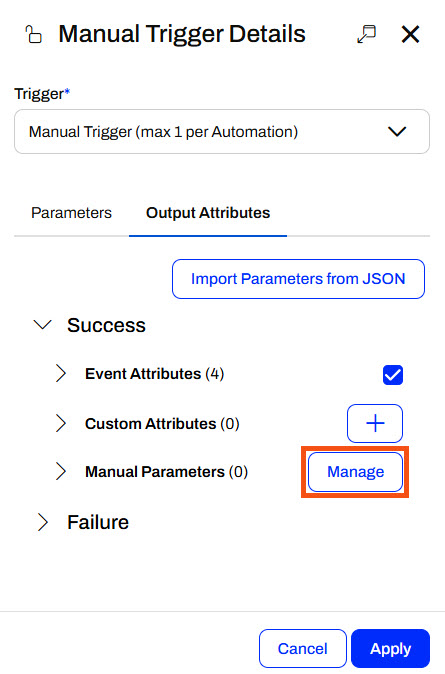Cancel the trigger changes
The height and width of the screenshot is (674, 445).
point(303,649)
